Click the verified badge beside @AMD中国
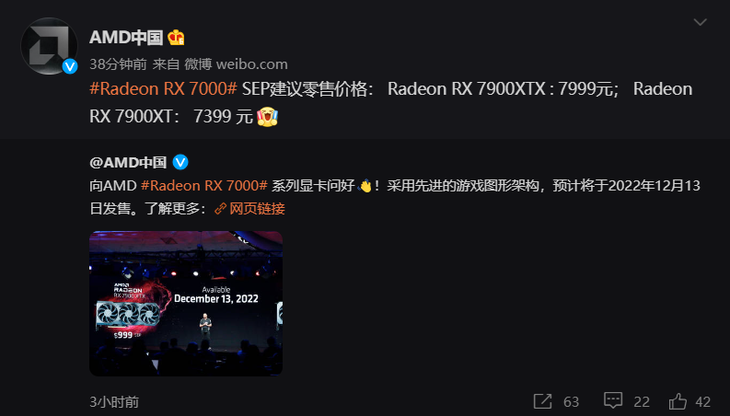730x416 pixels. [x=180, y=162]
